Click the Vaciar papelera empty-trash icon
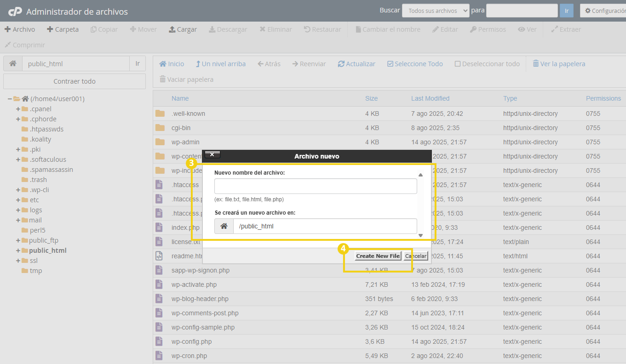The width and height of the screenshot is (626, 364). pyautogui.click(x=186, y=79)
